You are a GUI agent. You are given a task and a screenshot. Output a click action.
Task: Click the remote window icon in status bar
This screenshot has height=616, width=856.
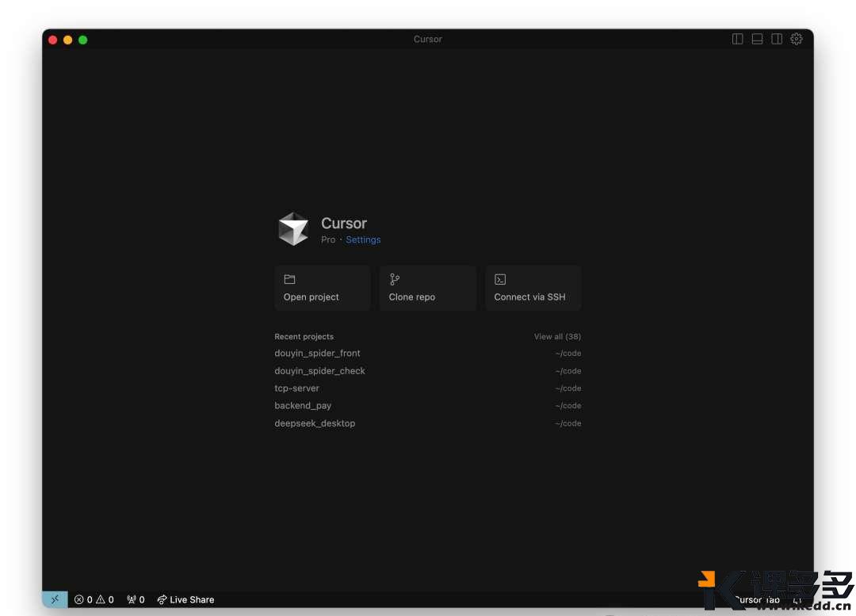point(55,599)
